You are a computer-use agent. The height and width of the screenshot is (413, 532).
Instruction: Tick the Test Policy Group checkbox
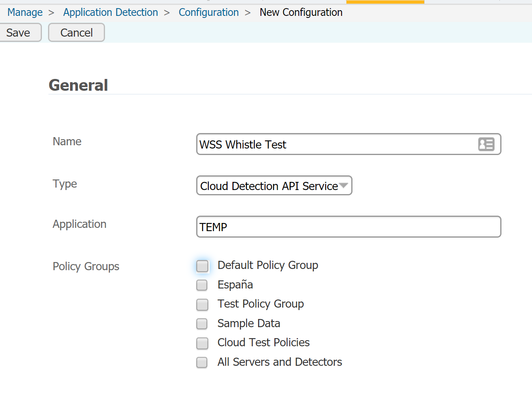pos(202,304)
